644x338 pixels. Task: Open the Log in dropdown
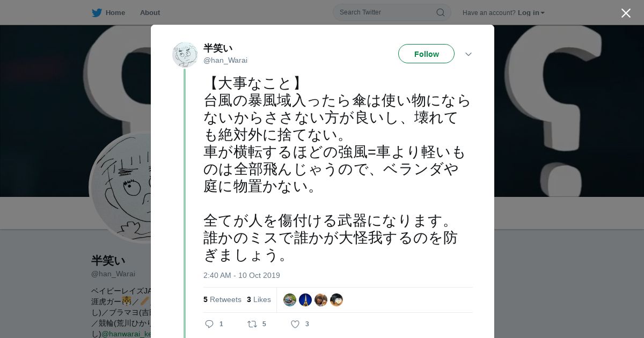point(531,13)
